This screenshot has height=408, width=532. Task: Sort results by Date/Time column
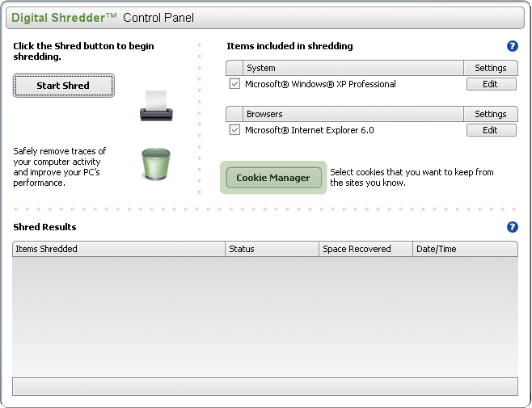click(x=465, y=249)
